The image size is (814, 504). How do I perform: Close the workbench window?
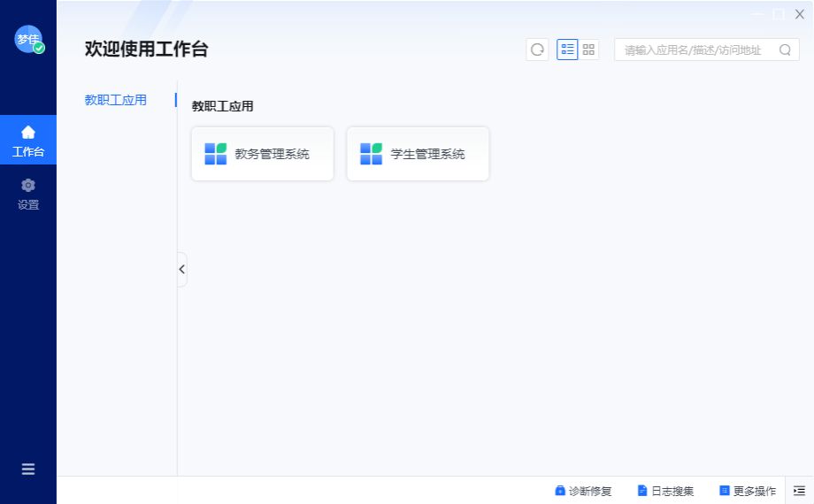pos(799,14)
